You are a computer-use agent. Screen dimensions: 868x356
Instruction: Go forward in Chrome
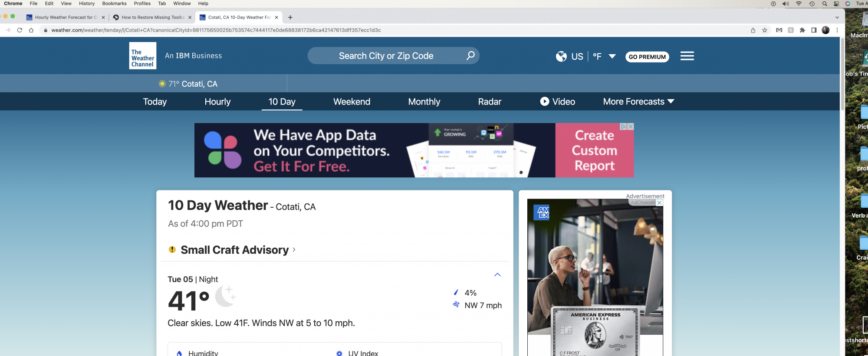click(8, 30)
